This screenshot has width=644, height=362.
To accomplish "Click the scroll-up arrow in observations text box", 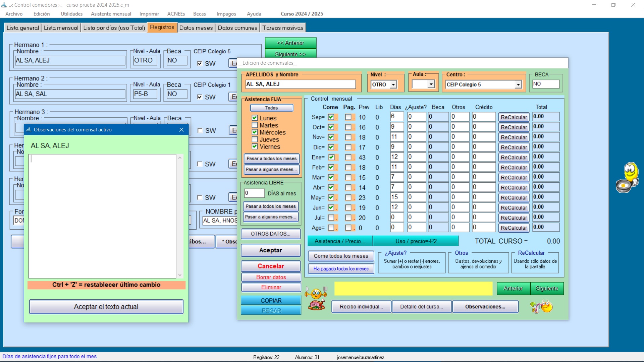I will pos(180,158).
